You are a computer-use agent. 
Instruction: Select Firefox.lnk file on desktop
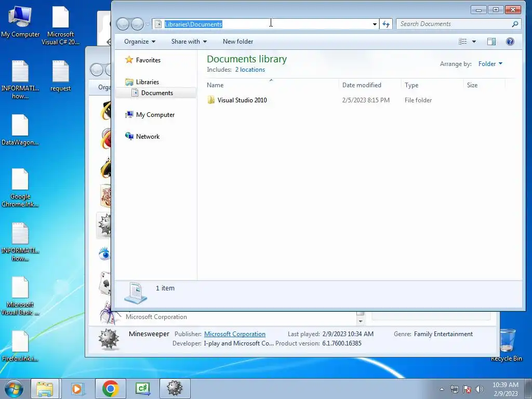20,346
